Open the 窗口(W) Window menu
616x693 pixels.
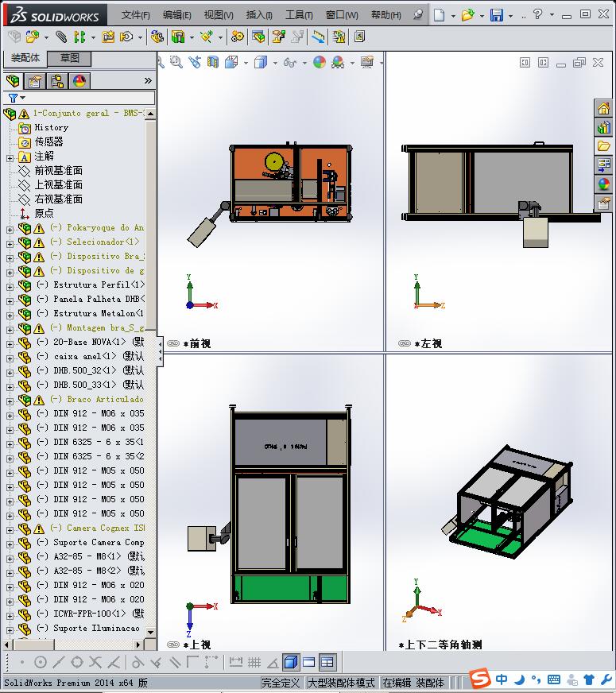[342, 15]
